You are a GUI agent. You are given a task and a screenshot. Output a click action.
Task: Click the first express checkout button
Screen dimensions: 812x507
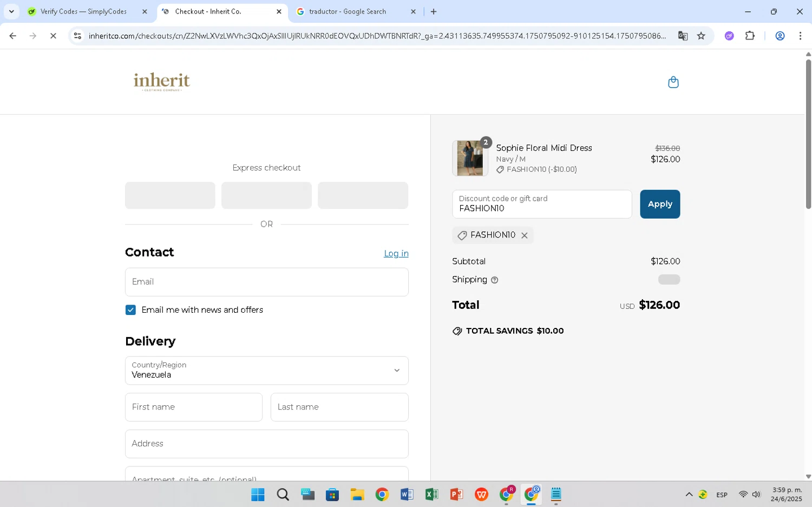point(170,195)
